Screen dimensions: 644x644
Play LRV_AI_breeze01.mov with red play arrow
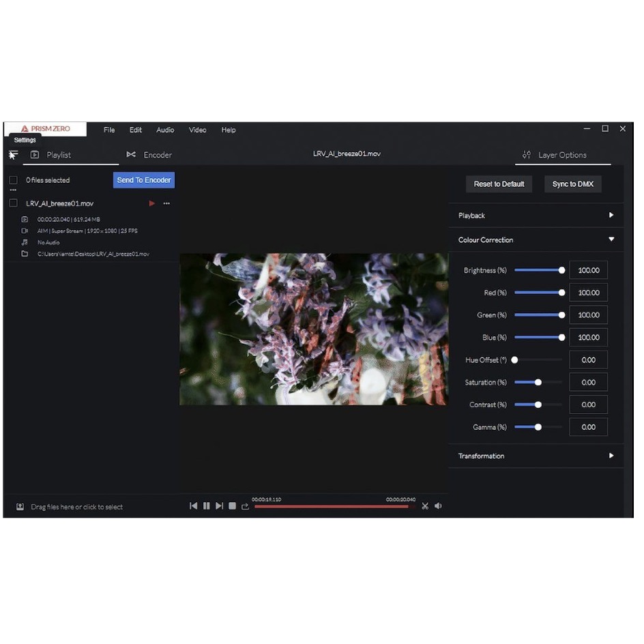(x=151, y=203)
